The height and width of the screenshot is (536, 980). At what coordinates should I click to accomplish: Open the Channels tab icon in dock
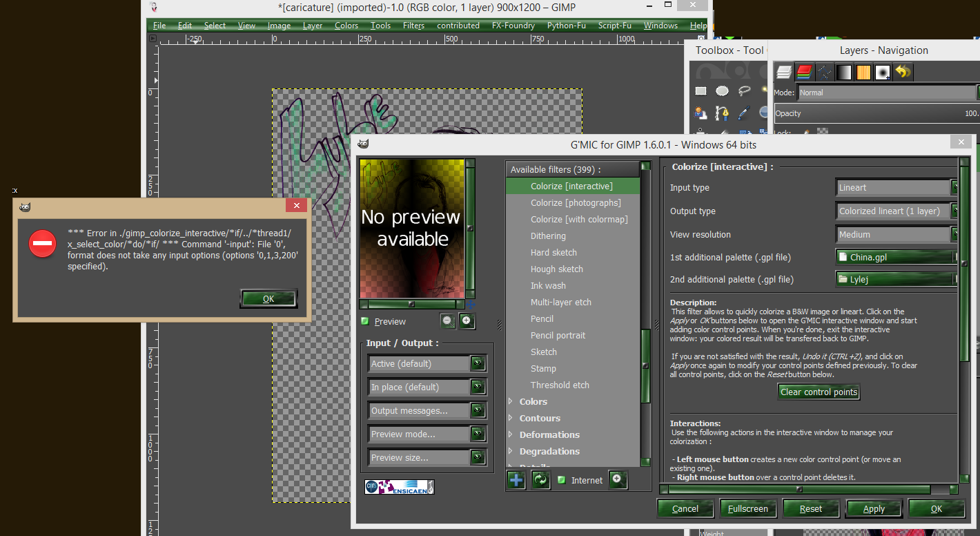[x=803, y=72]
